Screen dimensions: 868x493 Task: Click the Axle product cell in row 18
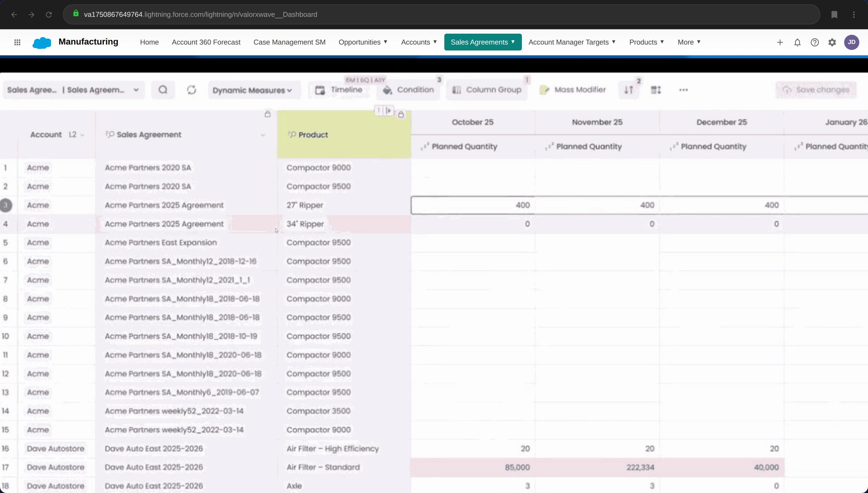click(x=344, y=486)
